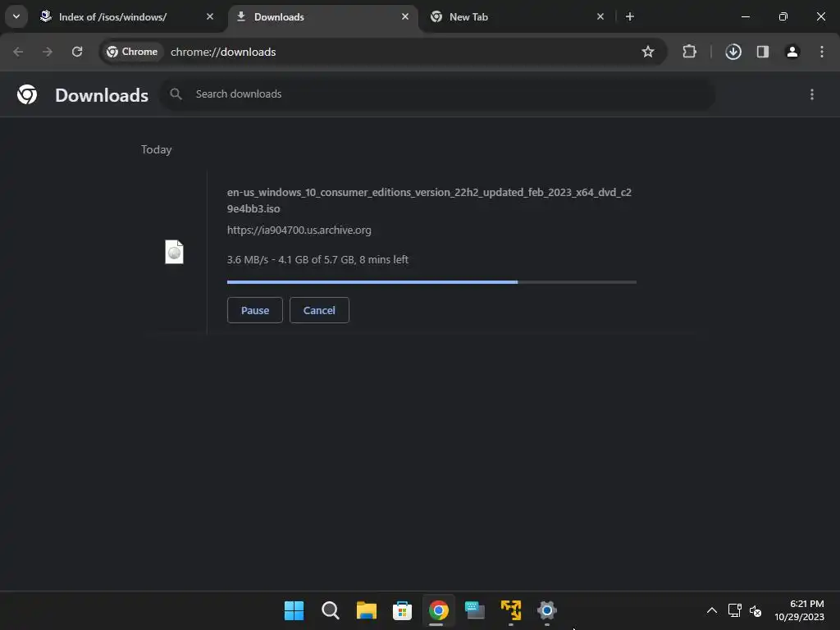Pause the ISO download

click(255, 310)
